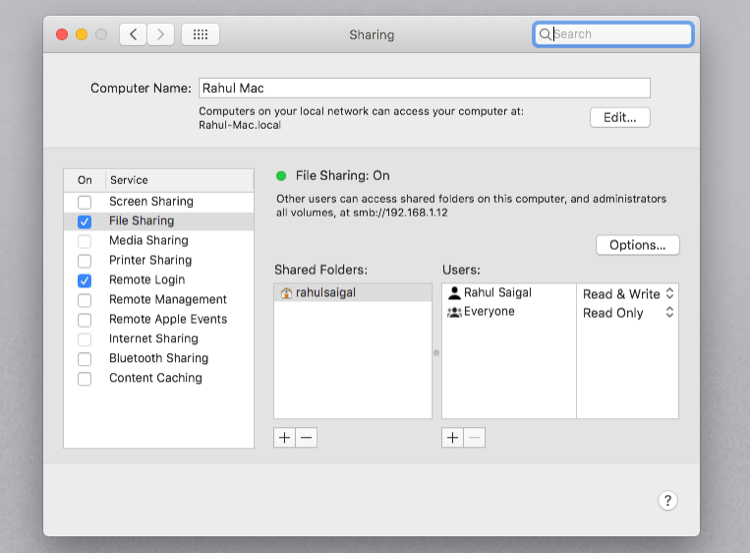Select File Sharing service row
The width and height of the screenshot is (750, 553).
(x=159, y=221)
